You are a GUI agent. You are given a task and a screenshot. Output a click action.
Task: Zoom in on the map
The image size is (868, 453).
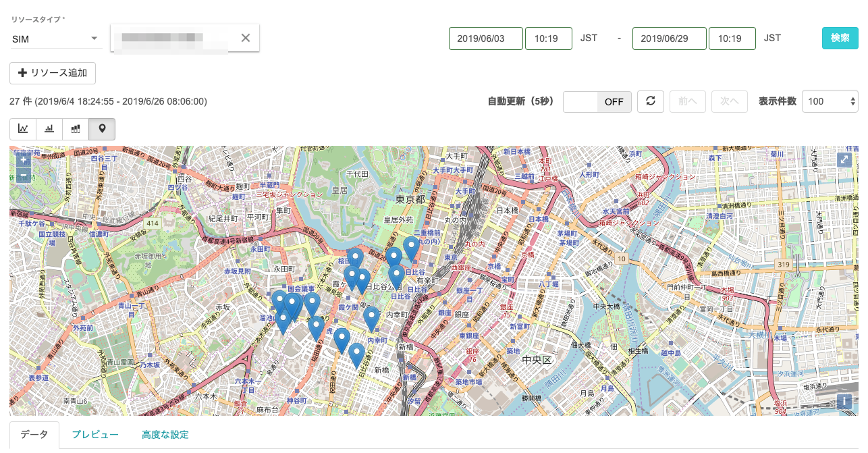23,160
